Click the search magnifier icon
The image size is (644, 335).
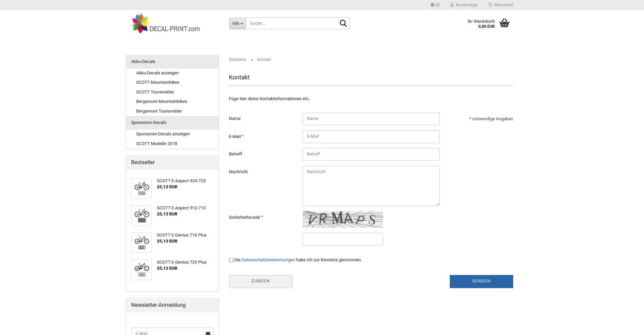coord(343,23)
